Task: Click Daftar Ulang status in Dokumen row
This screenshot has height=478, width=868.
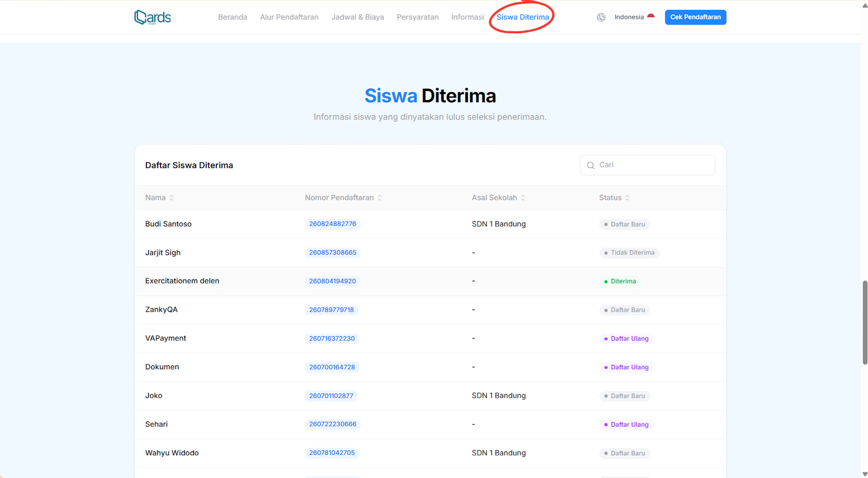Action: point(626,367)
